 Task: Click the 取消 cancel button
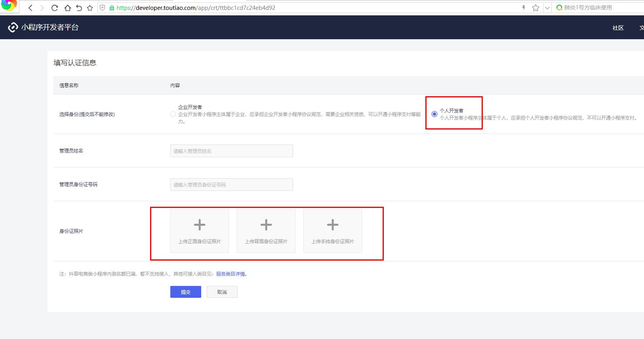(x=222, y=292)
